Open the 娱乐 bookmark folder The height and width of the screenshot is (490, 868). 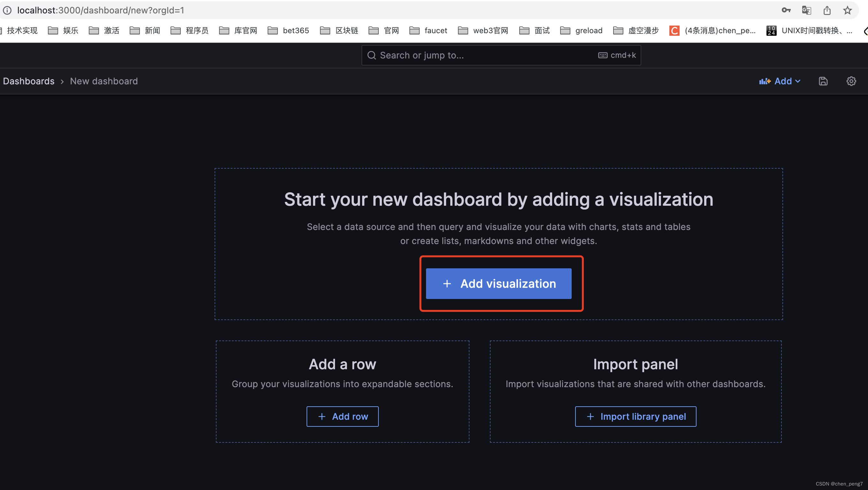pos(63,30)
